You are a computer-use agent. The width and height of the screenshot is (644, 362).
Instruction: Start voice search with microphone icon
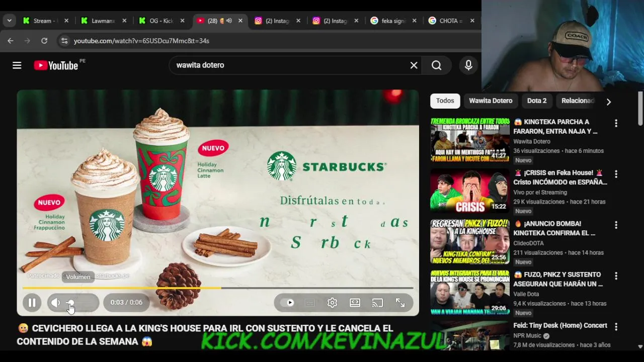pyautogui.click(x=468, y=65)
